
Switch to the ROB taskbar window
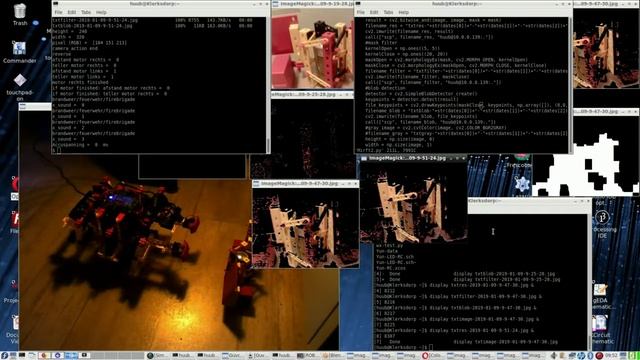pyautogui.click(x=309, y=356)
